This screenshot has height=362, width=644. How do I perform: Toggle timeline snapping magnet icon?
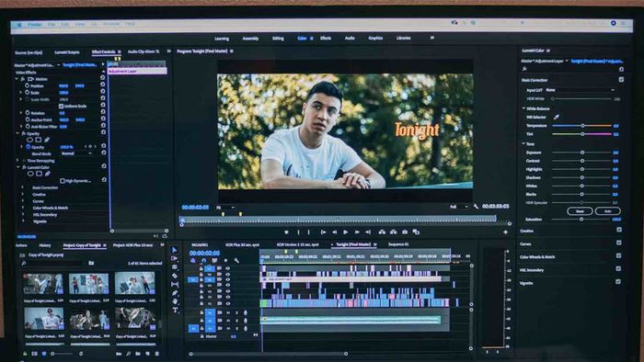click(x=203, y=260)
